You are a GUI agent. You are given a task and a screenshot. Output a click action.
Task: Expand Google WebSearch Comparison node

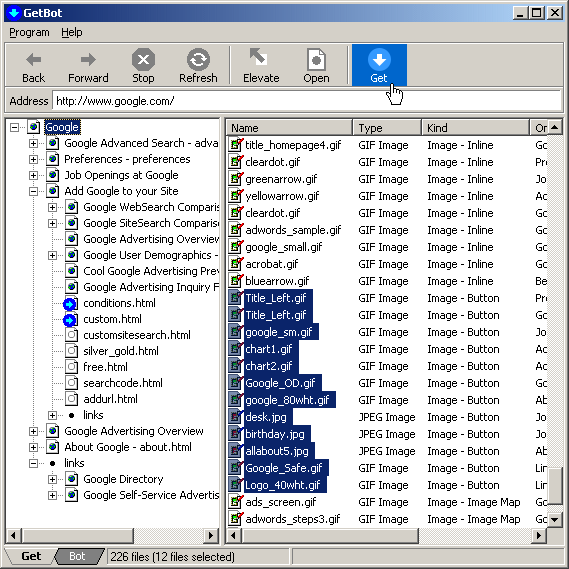pyautogui.click(x=52, y=207)
